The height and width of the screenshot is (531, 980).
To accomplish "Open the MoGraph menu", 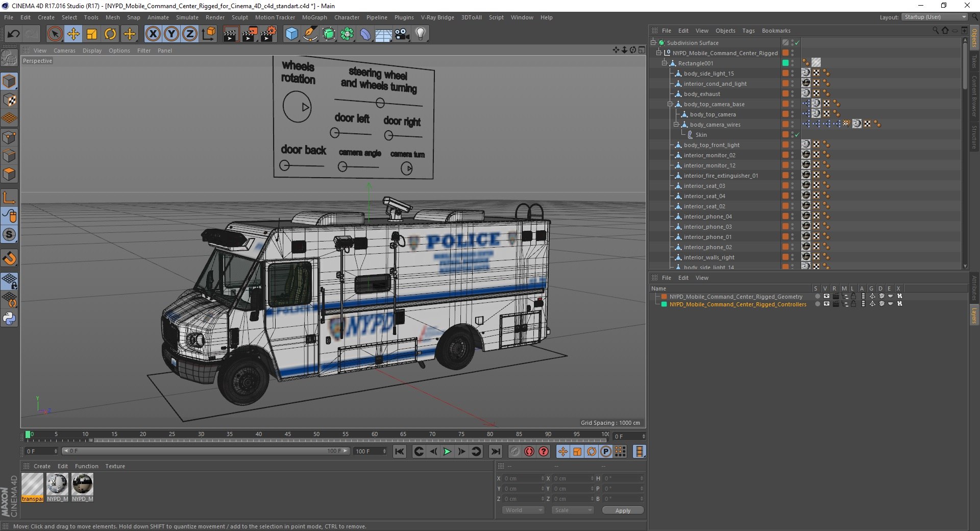I will 314,17.
